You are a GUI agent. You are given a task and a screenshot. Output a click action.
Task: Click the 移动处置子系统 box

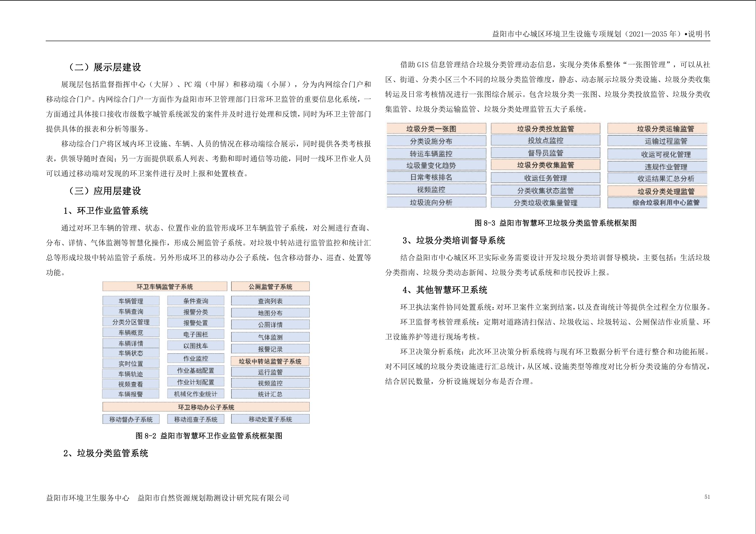pos(270,419)
